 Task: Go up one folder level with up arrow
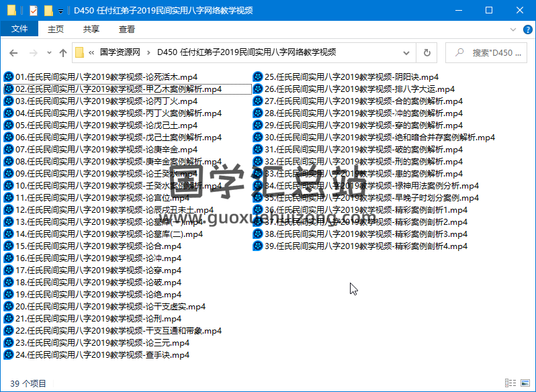click(63, 53)
